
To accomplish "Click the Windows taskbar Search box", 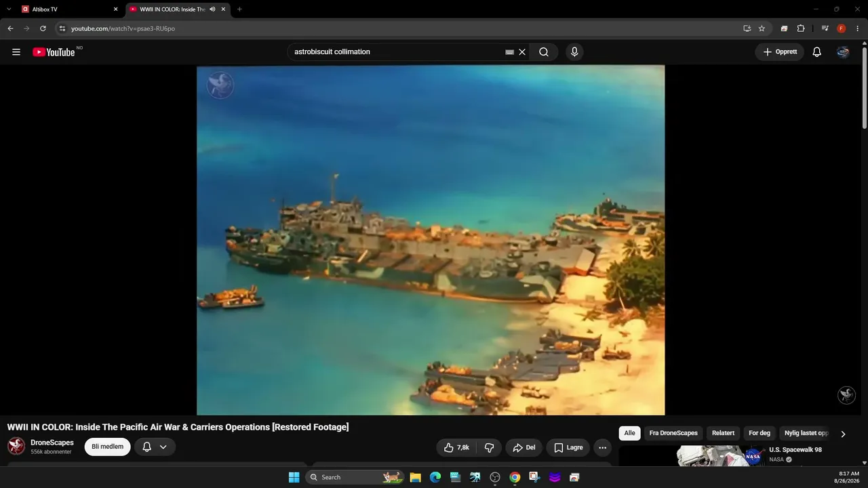I will tap(355, 477).
